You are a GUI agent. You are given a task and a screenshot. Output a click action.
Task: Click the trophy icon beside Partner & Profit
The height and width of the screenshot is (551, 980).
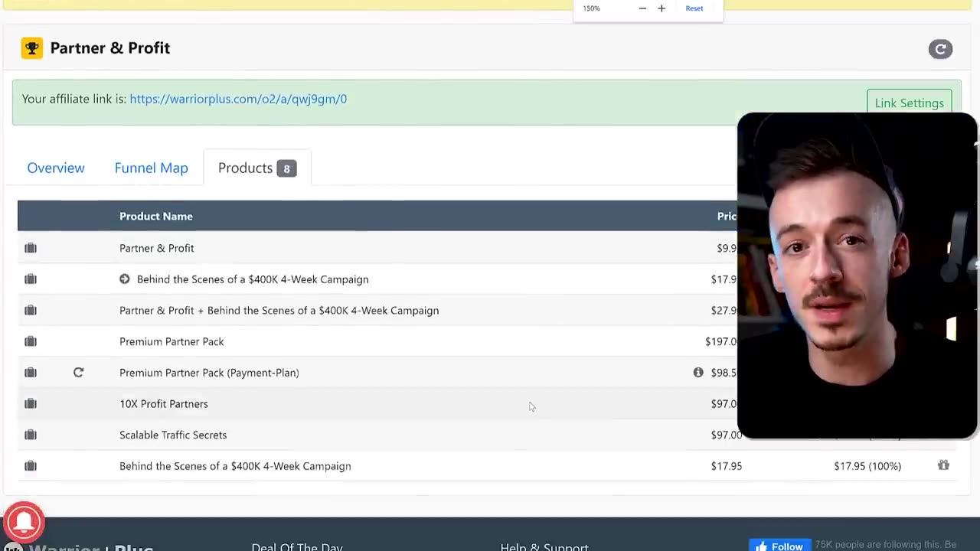31,48
